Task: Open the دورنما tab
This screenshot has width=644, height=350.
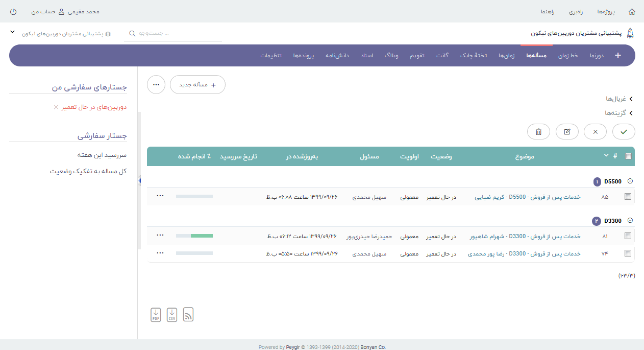Action: 596,55
